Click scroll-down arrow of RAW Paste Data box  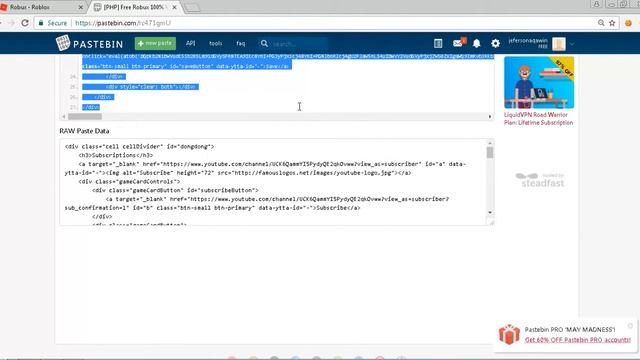[x=490, y=213]
